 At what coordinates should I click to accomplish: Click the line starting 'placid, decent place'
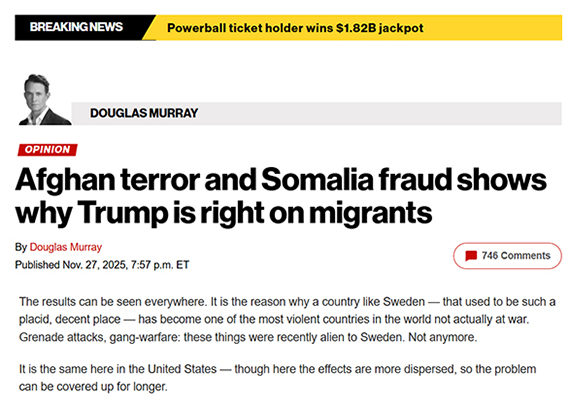(274, 319)
